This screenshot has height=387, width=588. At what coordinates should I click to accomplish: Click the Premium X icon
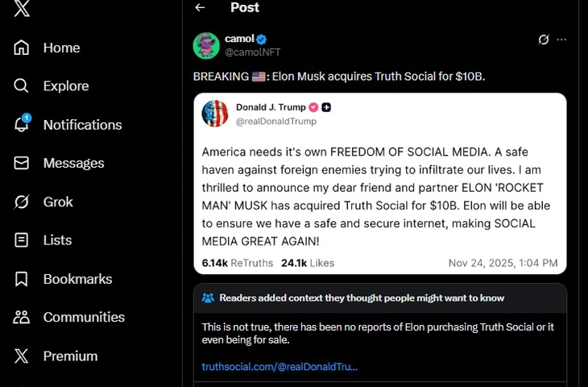(22, 356)
